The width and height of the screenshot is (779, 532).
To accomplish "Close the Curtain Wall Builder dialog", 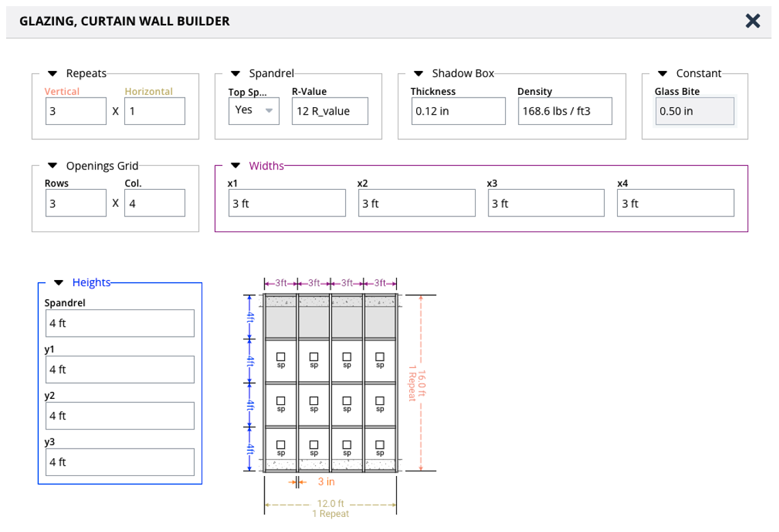I will point(752,21).
